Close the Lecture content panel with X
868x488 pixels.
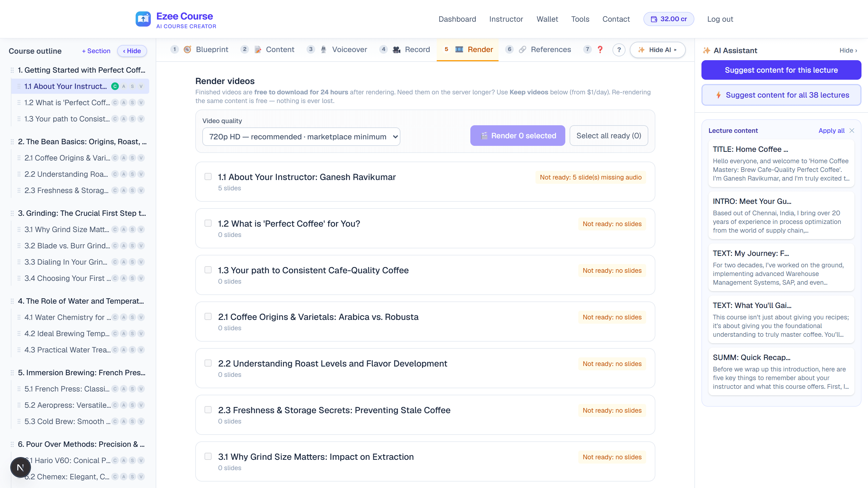coord(852,131)
